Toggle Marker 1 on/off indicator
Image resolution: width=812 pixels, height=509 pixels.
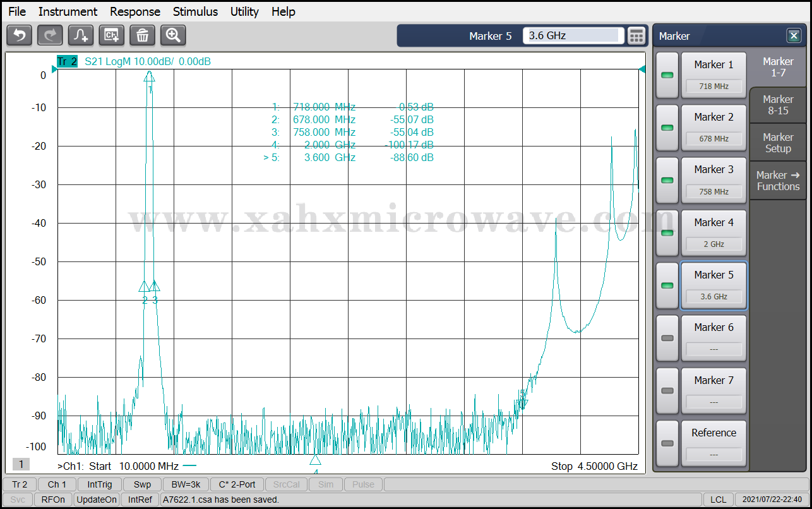tap(667, 75)
